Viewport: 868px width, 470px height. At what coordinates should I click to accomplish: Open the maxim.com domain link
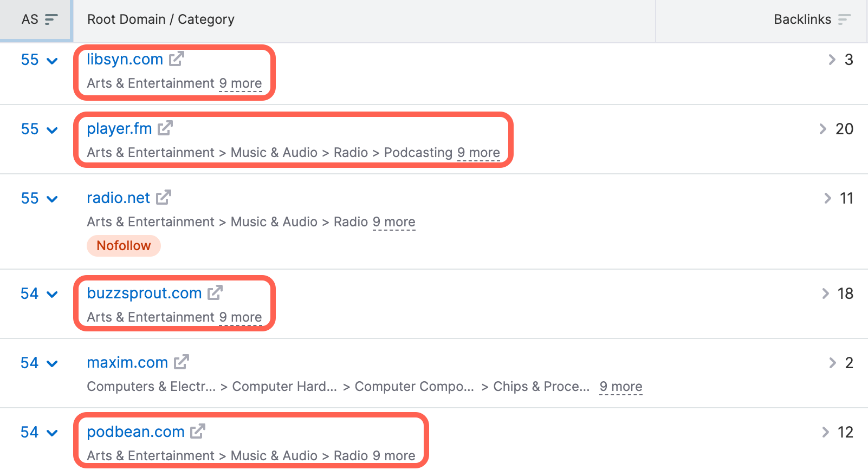point(127,362)
